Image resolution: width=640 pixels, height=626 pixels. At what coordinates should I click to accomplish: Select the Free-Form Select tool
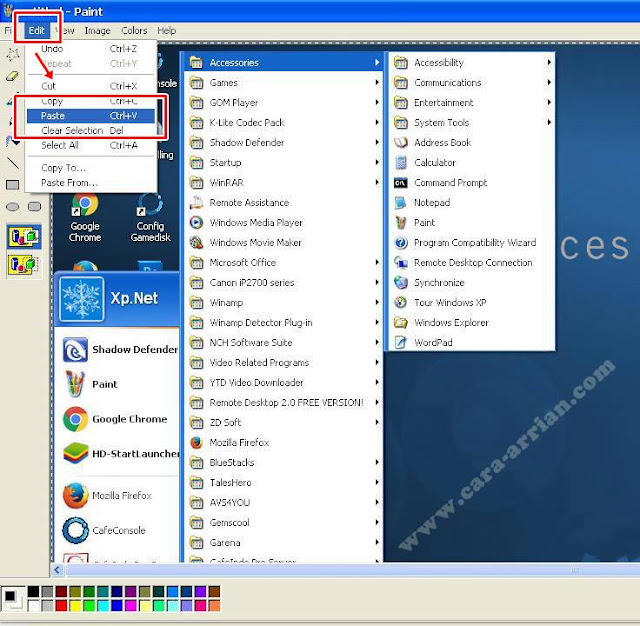[12, 53]
